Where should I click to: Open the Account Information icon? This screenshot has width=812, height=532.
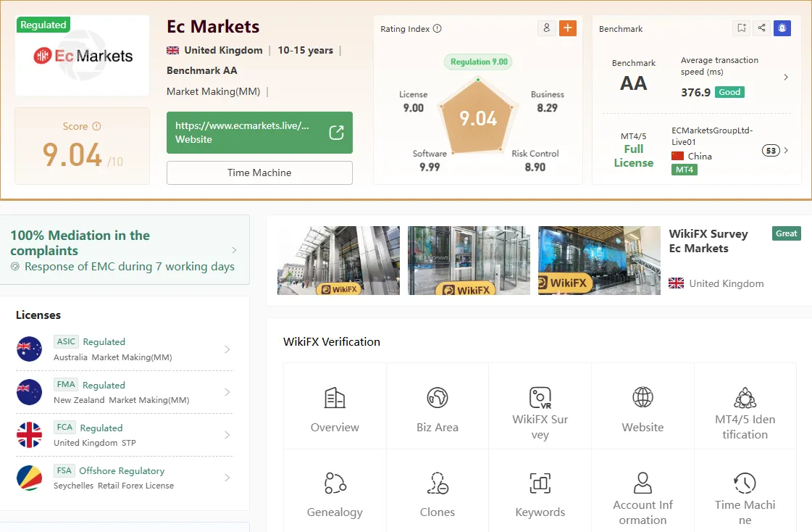click(x=643, y=483)
